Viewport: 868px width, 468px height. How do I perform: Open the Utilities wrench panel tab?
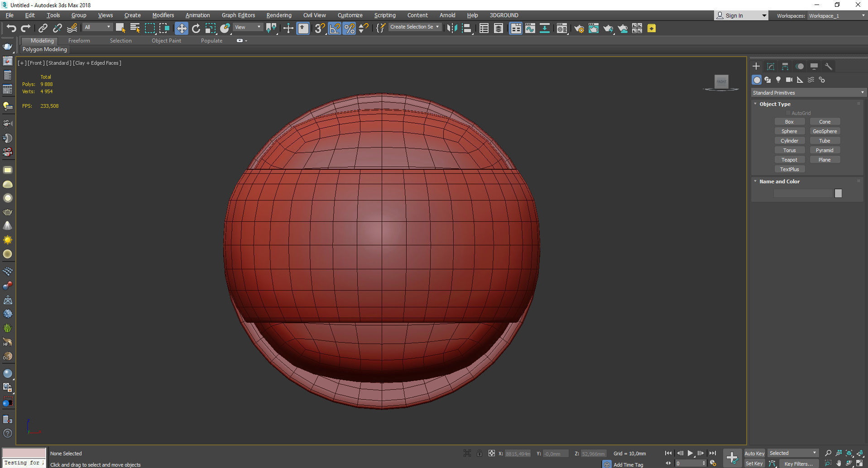coord(829,67)
